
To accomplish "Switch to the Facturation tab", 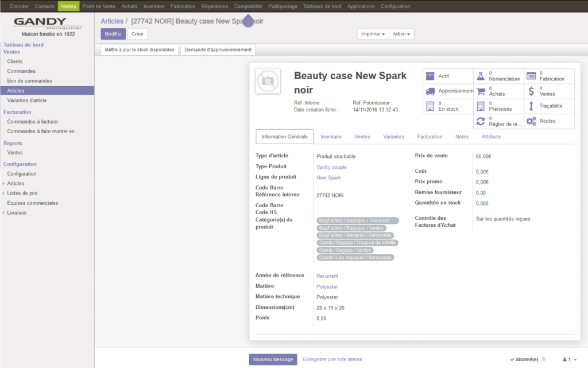I will [430, 137].
